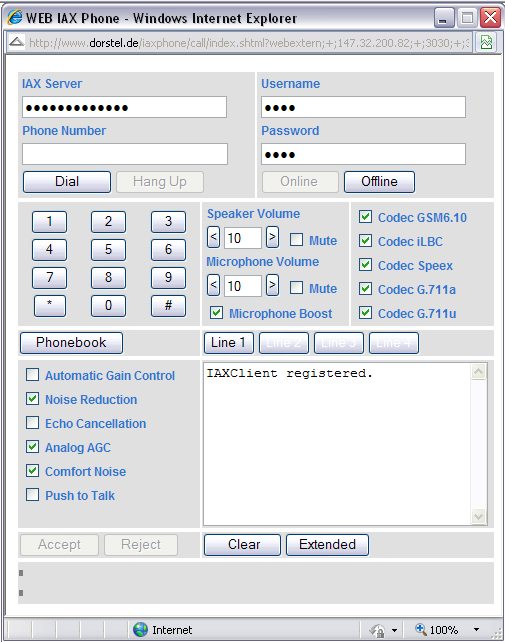The width and height of the screenshot is (505, 642).
Task: Open dropdown arrow next to security icon
Action: [394, 630]
